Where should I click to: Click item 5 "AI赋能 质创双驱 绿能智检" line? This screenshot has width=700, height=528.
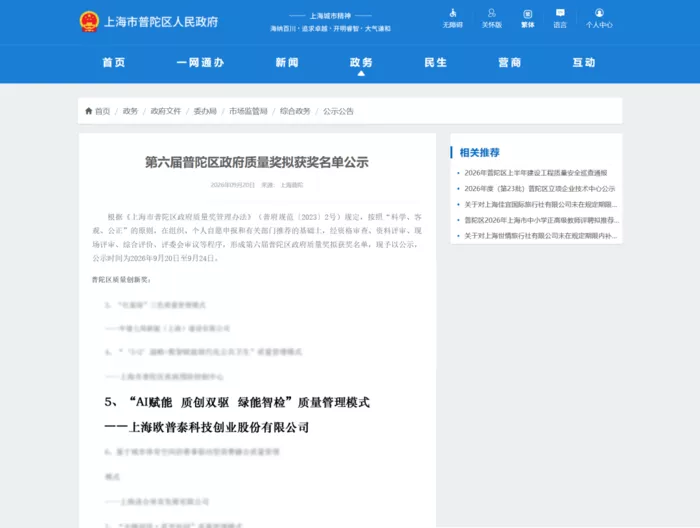[x=237, y=402]
